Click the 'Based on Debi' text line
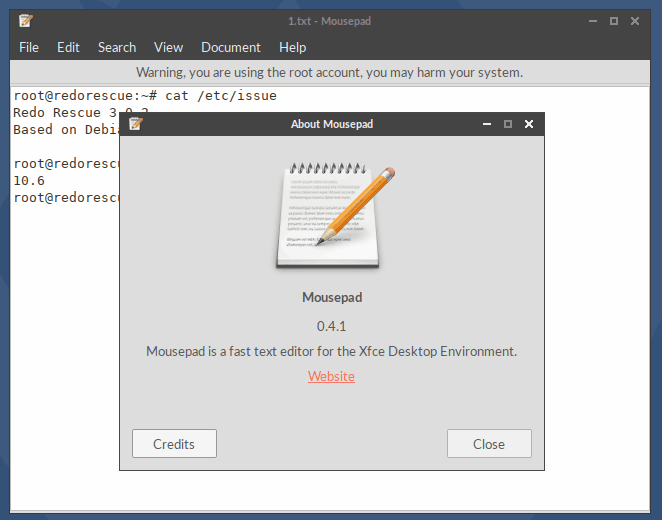The height and width of the screenshot is (520, 662). tap(66, 130)
